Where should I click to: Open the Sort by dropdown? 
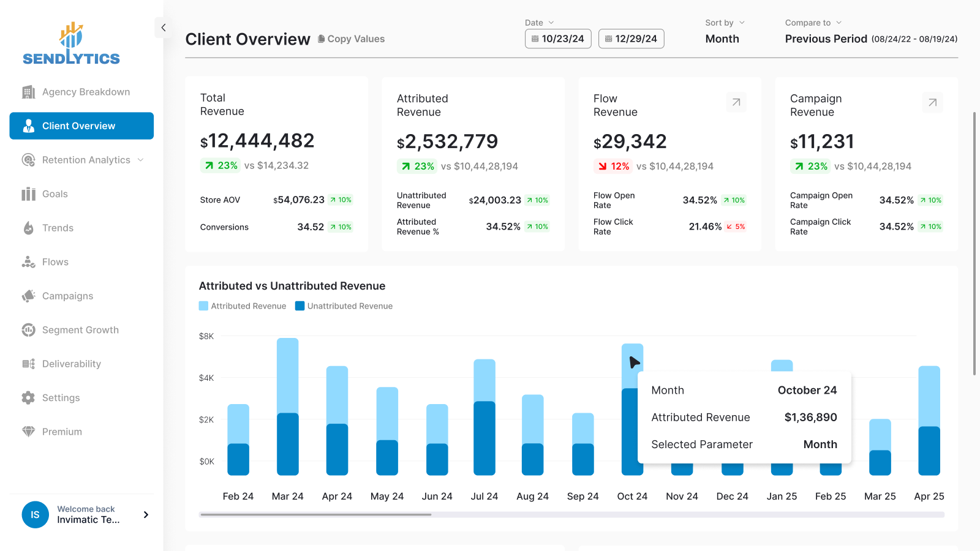pos(725,23)
